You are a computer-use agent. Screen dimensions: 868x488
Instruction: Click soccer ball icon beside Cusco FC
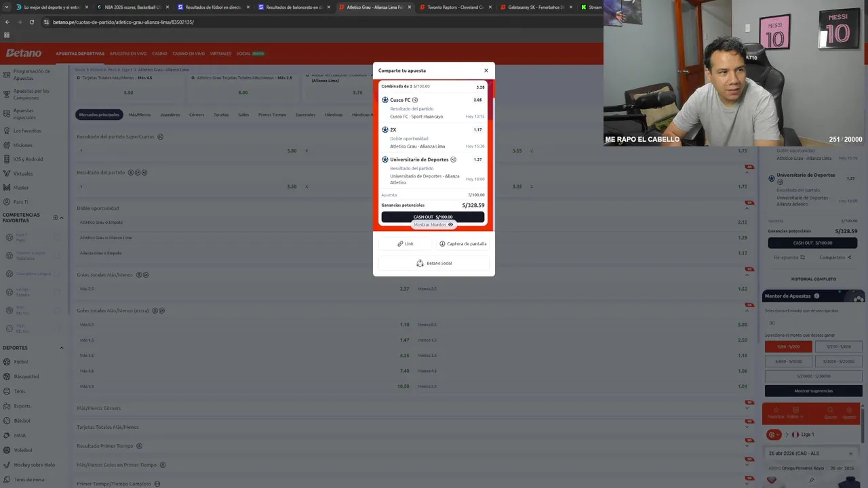point(385,100)
